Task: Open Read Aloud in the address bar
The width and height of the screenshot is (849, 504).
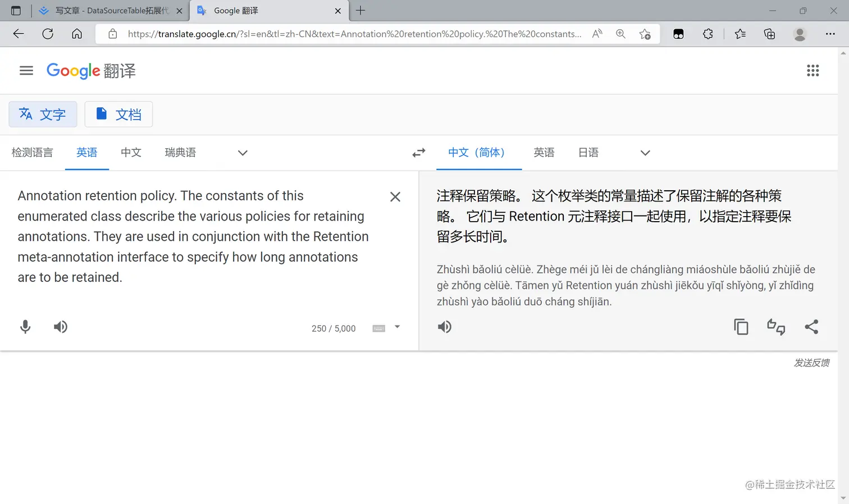Action: 597,34
